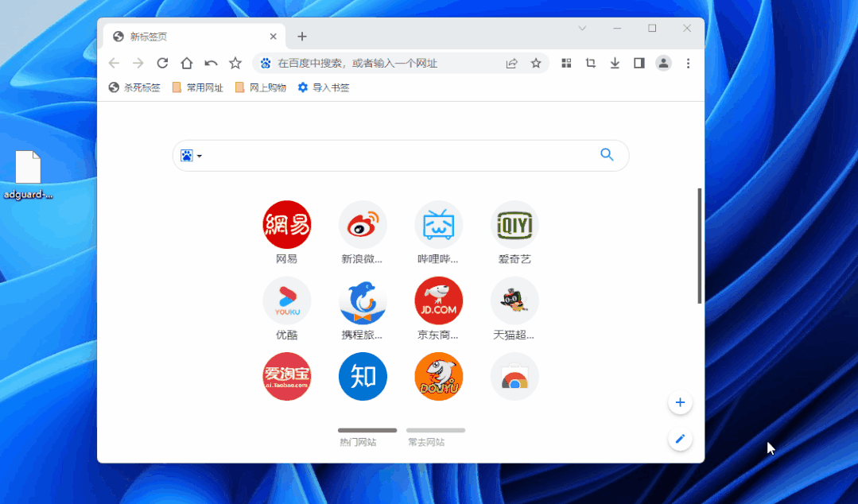
Task: Reload the page with the refresh icon
Action: (162, 63)
